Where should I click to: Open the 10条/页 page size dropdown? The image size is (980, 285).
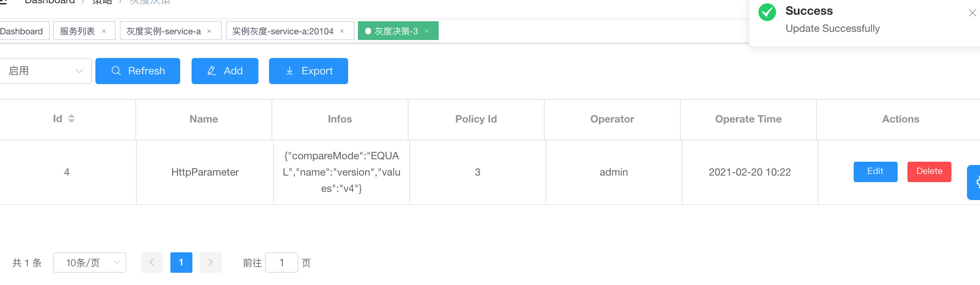click(x=90, y=263)
